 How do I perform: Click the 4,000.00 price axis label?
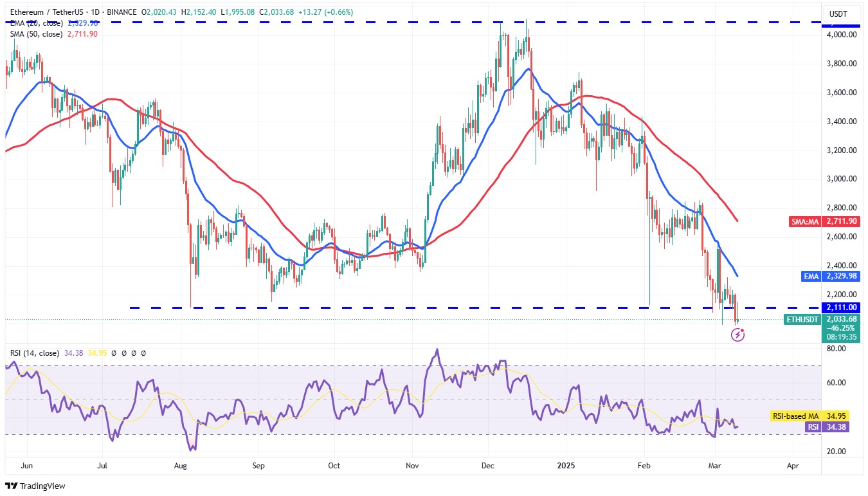pyautogui.click(x=840, y=35)
